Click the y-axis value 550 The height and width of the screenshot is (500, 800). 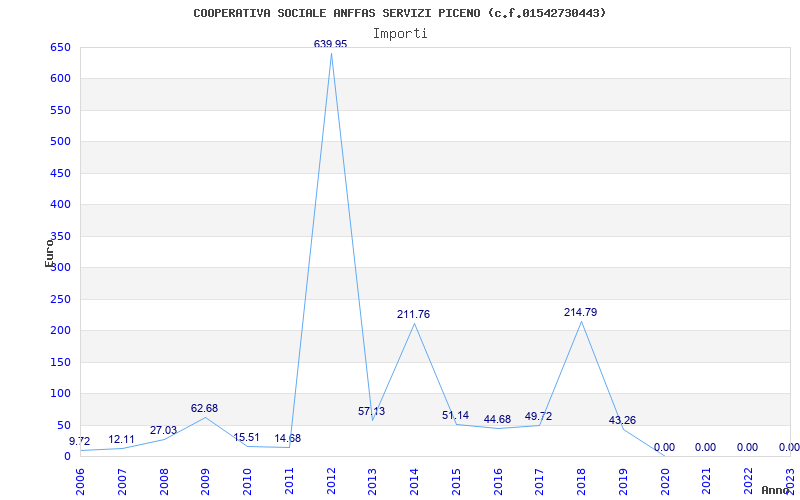coord(60,110)
